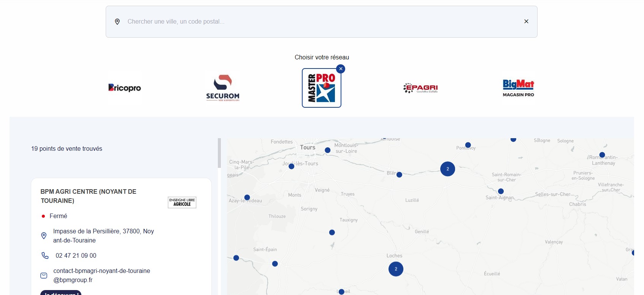This screenshot has width=644, height=295.
Task: Call 02 47 21 09 00
Action: tap(76, 255)
